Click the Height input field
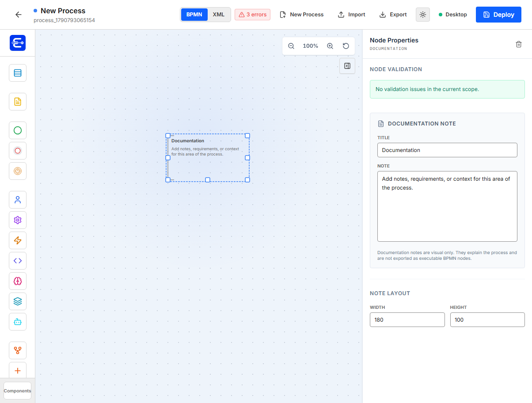Image resolution: width=532 pixels, height=403 pixels. coord(487,319)
